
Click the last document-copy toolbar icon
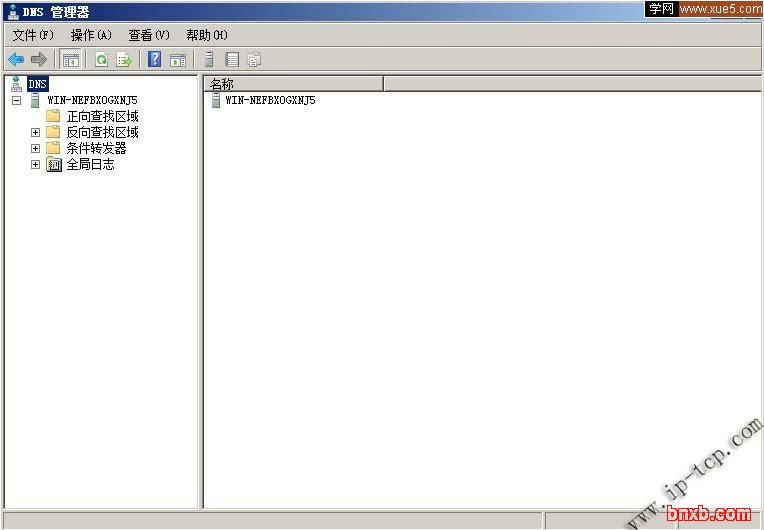[254, 59]
